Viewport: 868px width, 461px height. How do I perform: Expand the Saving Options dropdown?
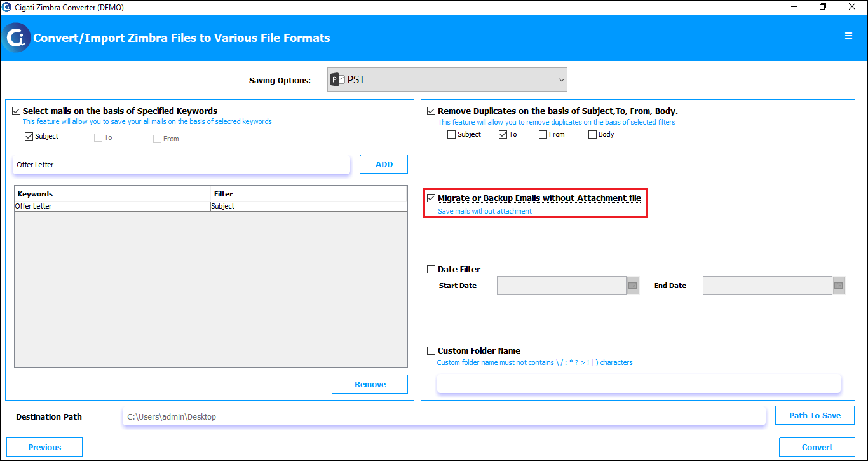(447, 80)
